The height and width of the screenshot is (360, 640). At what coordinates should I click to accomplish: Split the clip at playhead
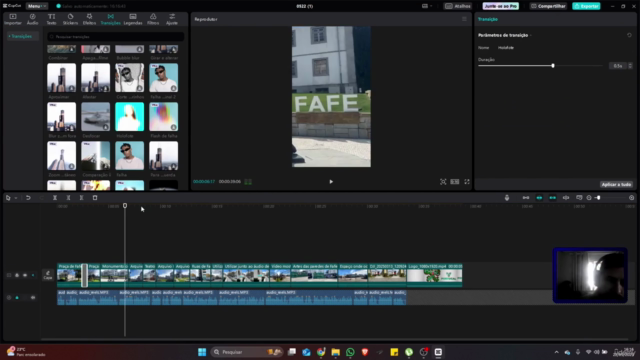(x=55, y=198)
